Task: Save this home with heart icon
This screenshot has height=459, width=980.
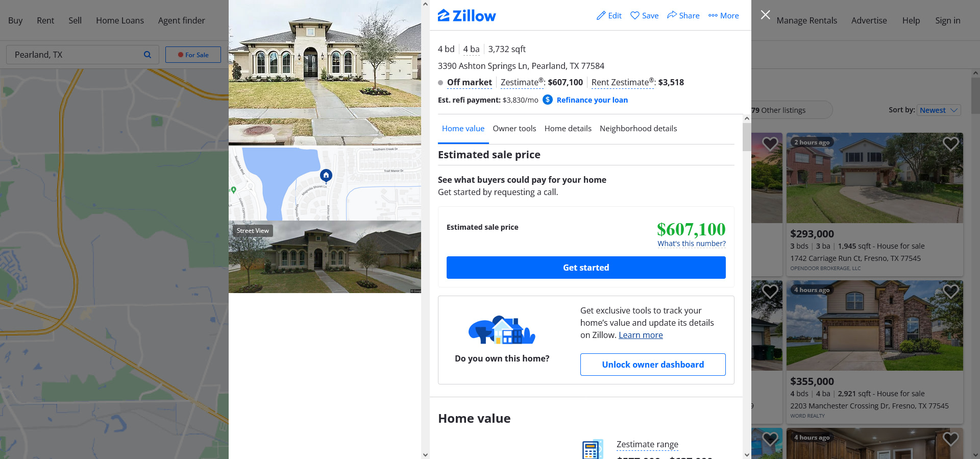Action: point(634,15)
